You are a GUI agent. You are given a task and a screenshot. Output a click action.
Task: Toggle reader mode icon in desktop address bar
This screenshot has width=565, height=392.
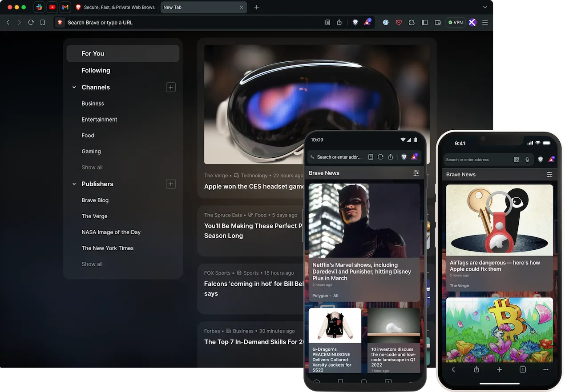[327, 22]
